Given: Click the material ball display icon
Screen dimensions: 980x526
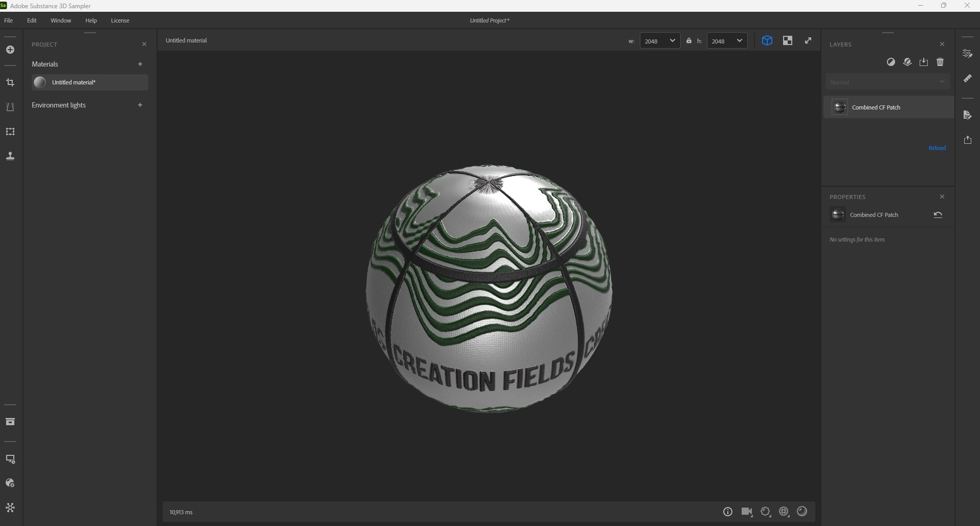Looking at the screenshot, I should coord(802,512).
